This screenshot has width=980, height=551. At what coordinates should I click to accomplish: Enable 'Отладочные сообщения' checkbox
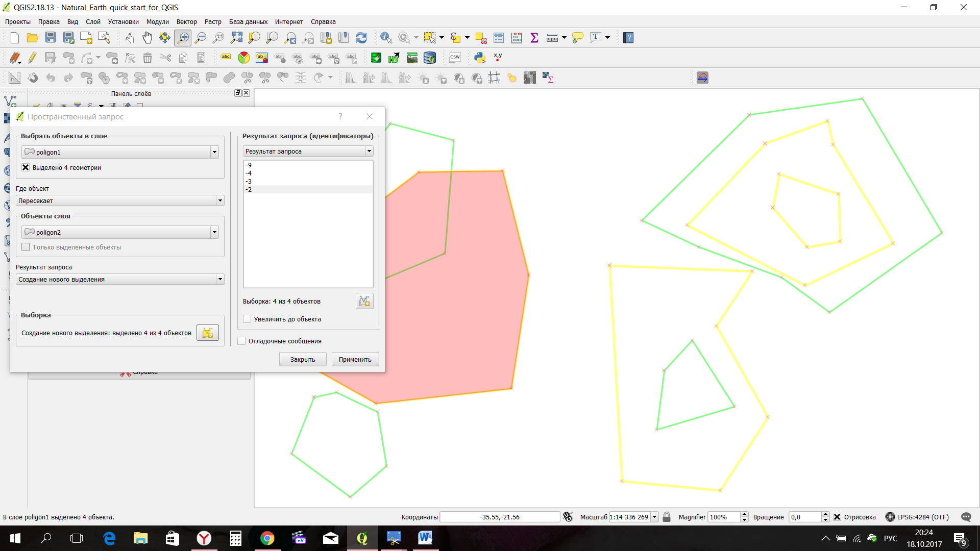click(242, 341)
